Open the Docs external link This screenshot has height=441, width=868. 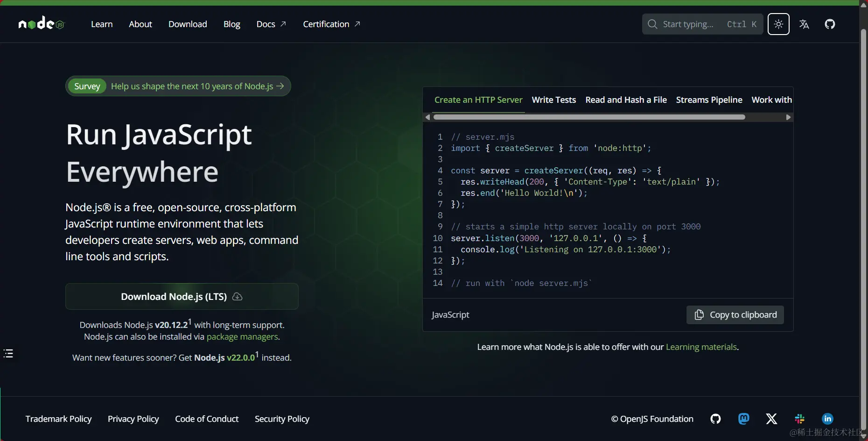pyautogui.click(x=271, y=24)
